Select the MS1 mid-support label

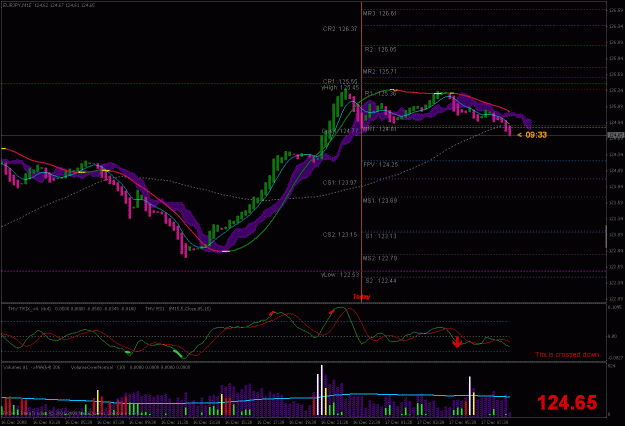click(x=380, y=201)
